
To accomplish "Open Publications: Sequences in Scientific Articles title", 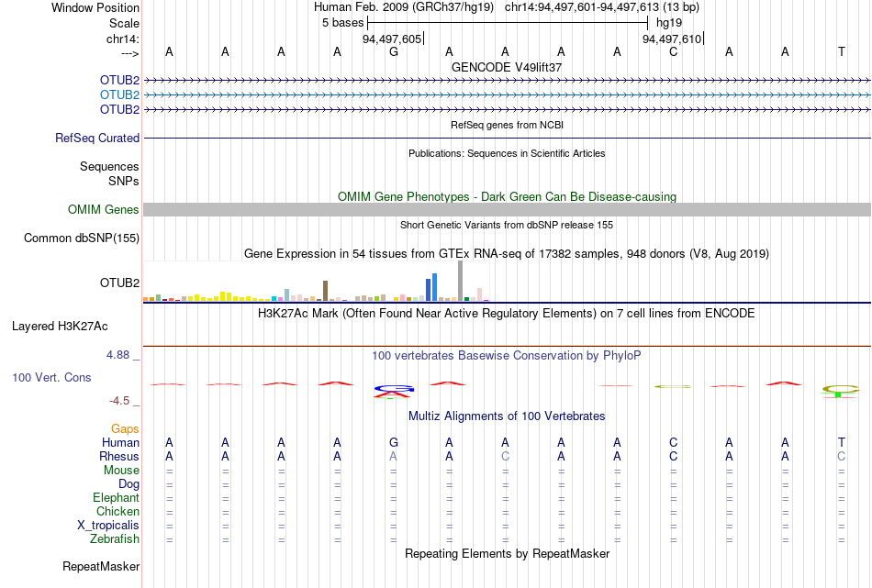I will coord(507,153).
